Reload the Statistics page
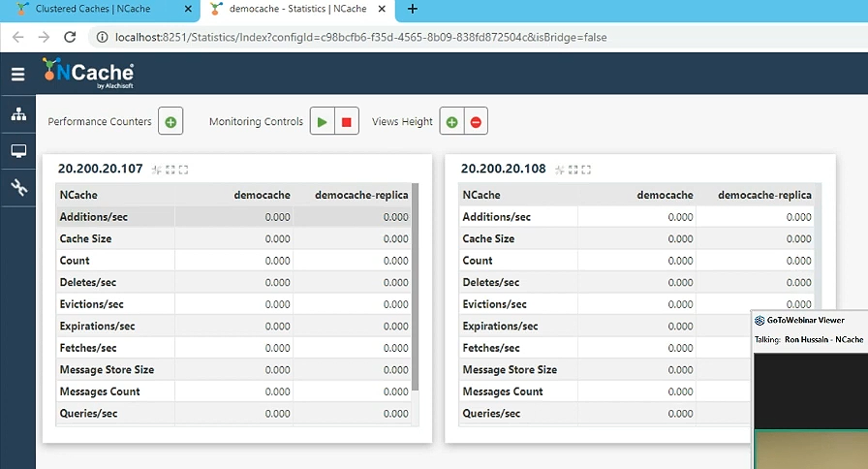This screenshot has height=469, width=868. [70, 37]
